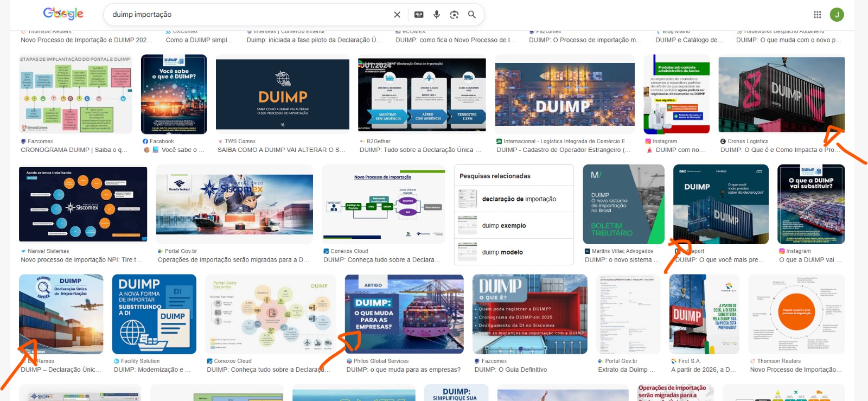Viewport: 868px width, 401px height.
Task: Open the on-screen keyboard input tool
Action: click(x=419, y=15)
